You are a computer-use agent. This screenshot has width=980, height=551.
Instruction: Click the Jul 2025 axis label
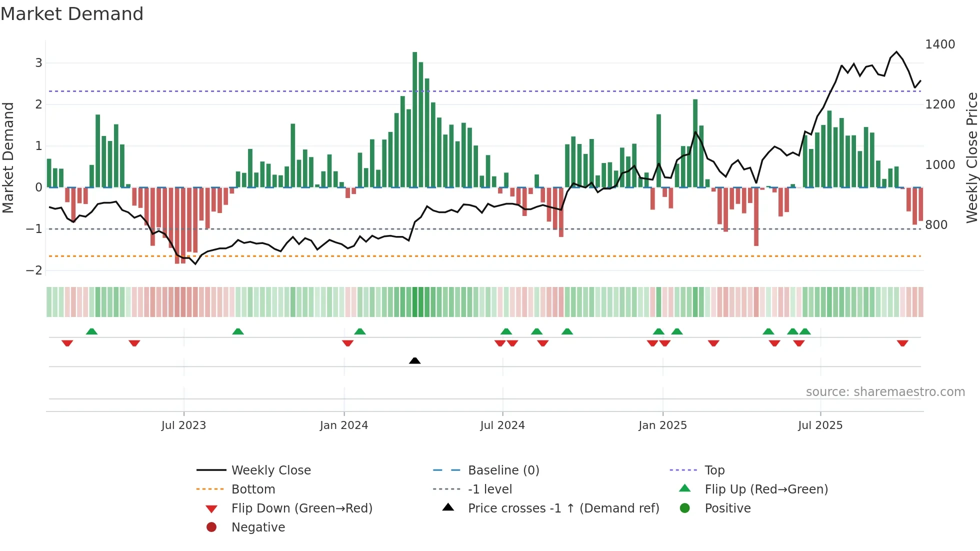[x=820, y=425]
